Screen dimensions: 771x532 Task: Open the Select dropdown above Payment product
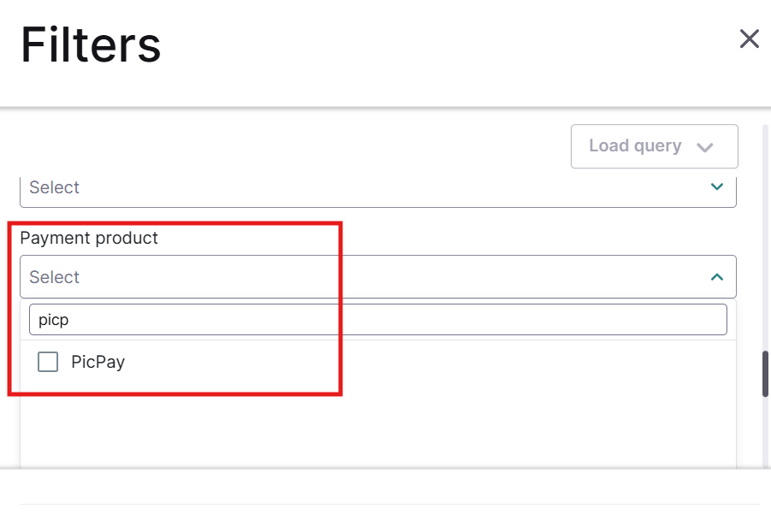pyautogui.click(x=377, y=188)
